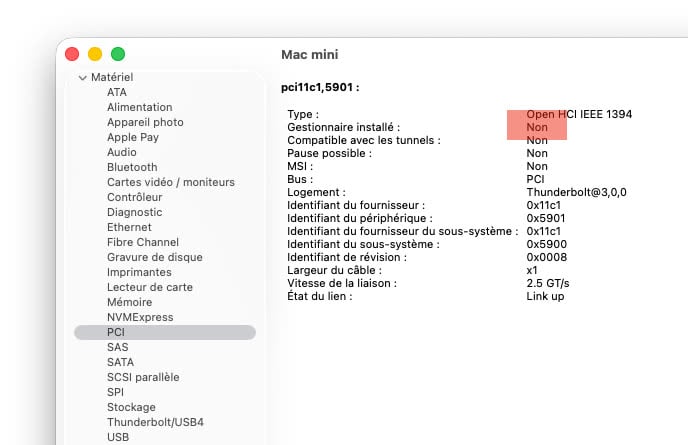Click the pci11c1,5901 device heading
Viewport: 688px width, 445px height.
point(320,87)
